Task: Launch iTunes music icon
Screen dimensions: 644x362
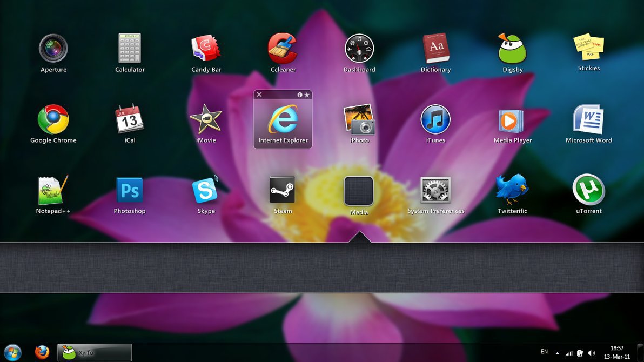Action: 435,119
